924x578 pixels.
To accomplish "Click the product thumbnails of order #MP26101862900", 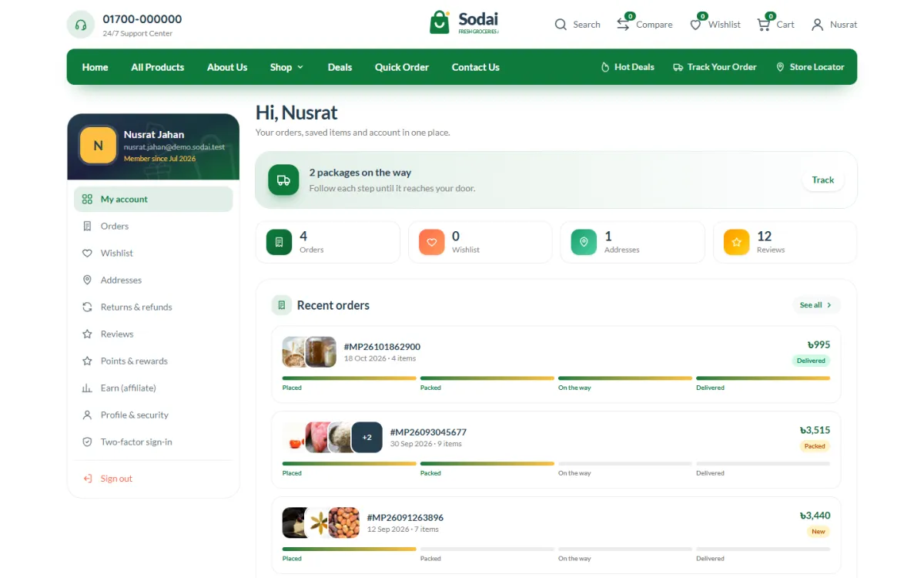I will tap(310, 351).
